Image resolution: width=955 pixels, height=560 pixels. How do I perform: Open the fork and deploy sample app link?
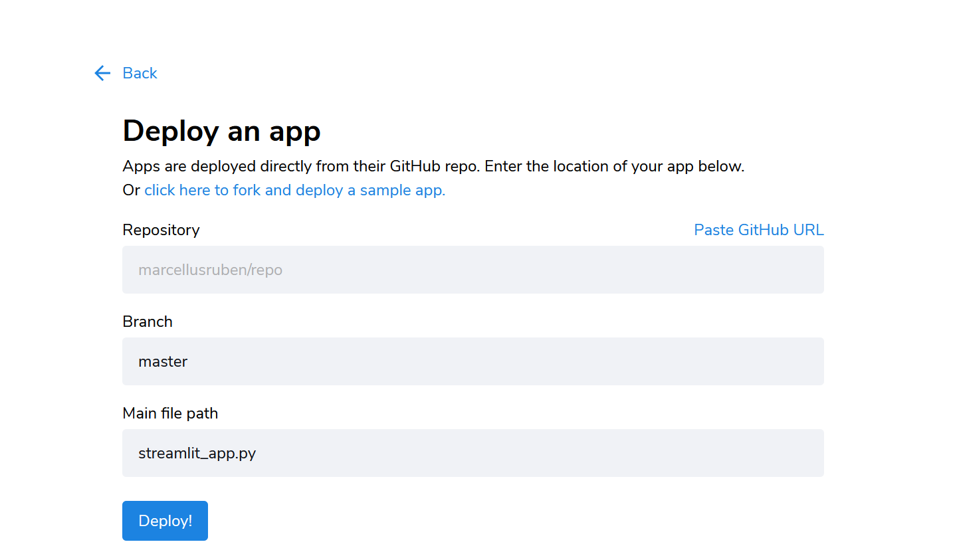(x=294, y=191)
